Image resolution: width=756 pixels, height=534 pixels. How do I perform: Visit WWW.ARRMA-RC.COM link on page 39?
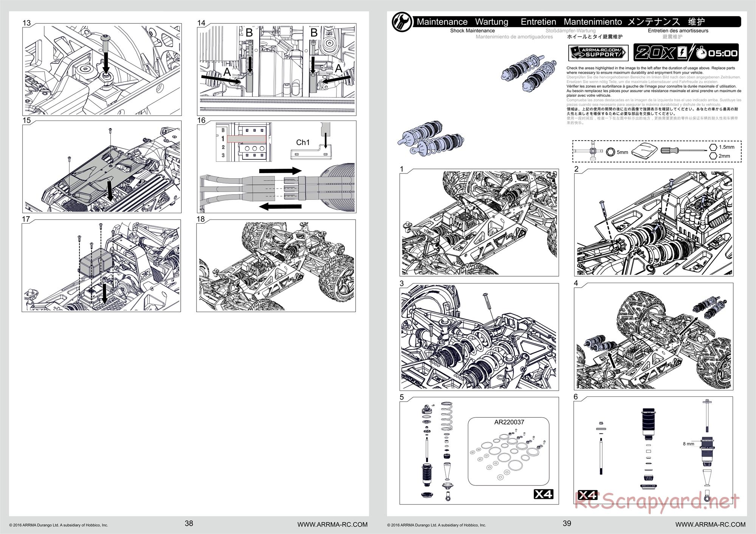[710, 524]
